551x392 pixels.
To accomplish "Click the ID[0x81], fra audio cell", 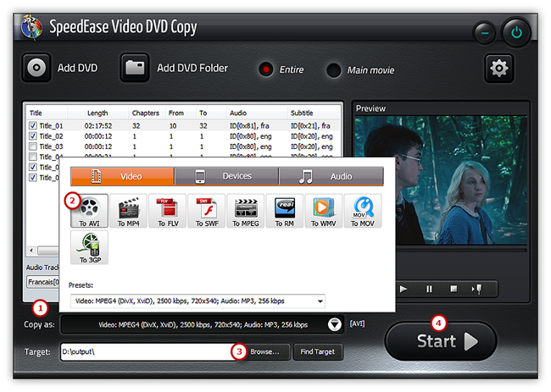I will [x=249, y=125].
